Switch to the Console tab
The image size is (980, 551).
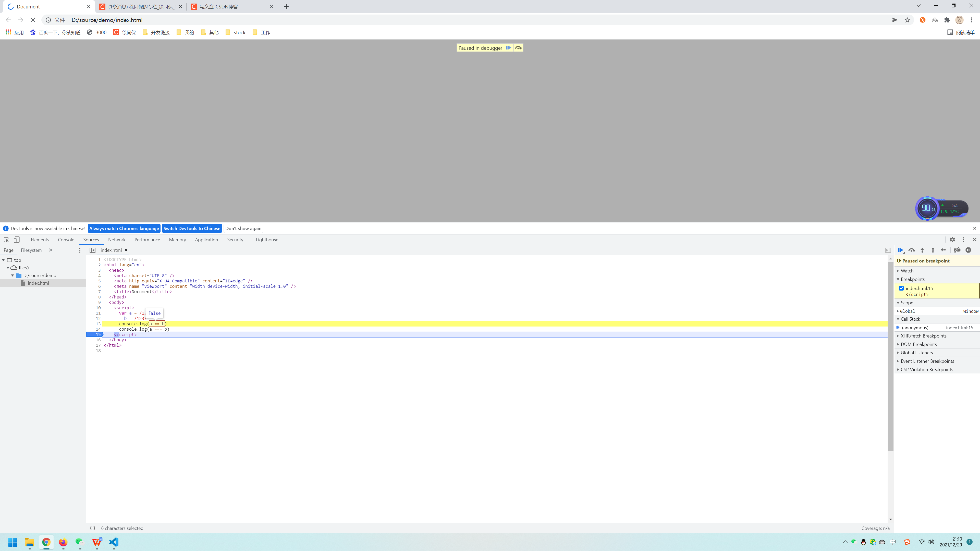point(66,240)
